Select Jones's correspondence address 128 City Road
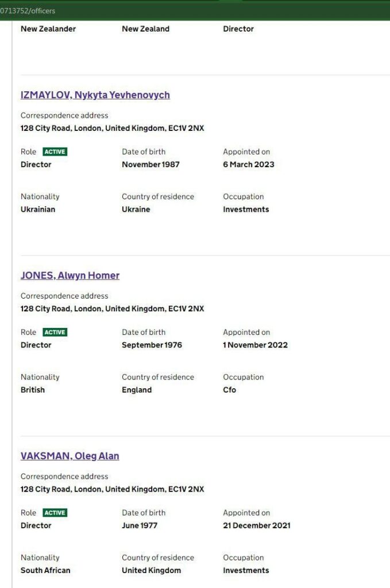390x588 pixels. [x=113, y=308]
